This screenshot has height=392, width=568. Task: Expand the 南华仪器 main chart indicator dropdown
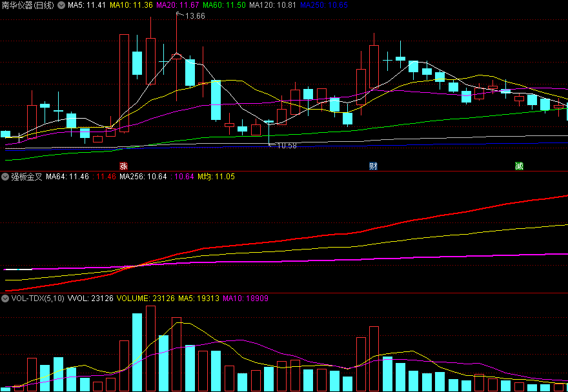tap(61, 5)
